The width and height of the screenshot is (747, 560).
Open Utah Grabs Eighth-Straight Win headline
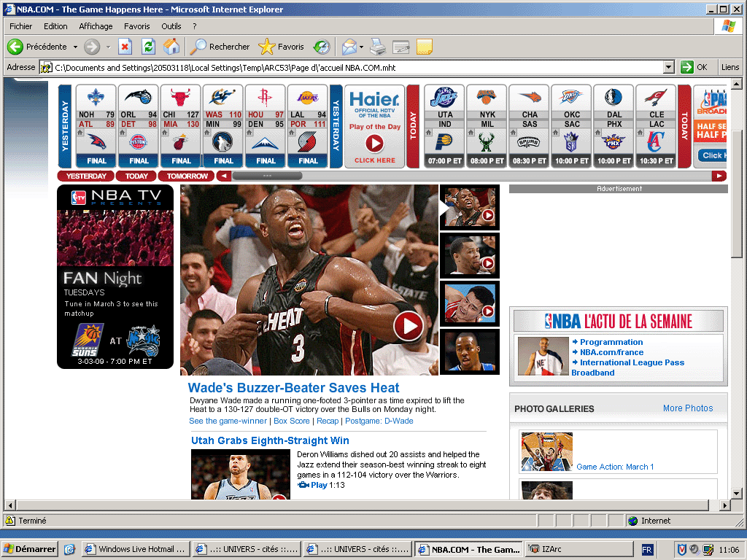tap(270, 440)
